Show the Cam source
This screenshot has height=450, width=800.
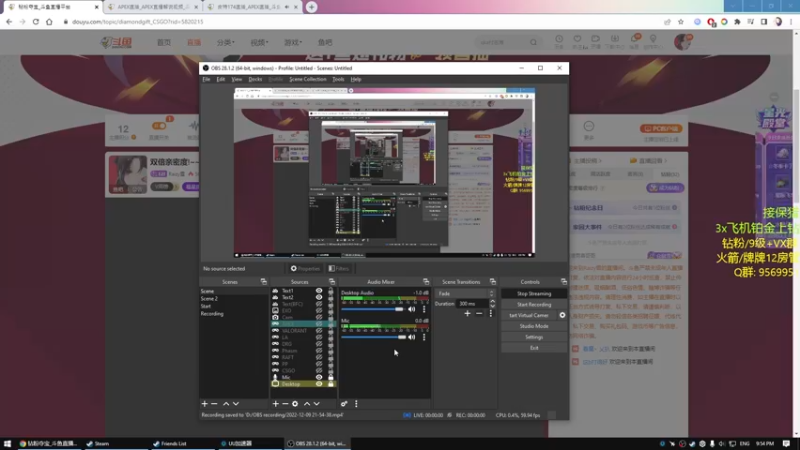click(x=319, y=317)
